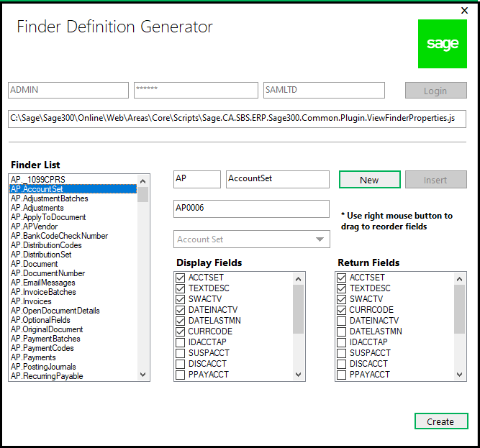Image resolution: width=480 pixels, height=448 pixels.
Task: Close the Finder Definition Generator window
Action: point(464,11)
